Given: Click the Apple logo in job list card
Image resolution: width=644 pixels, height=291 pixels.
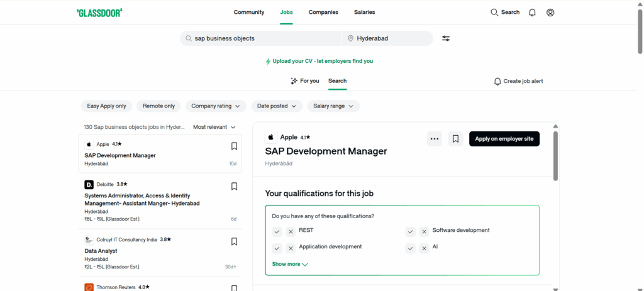Looking at the screenshot, I should (89, 145).
